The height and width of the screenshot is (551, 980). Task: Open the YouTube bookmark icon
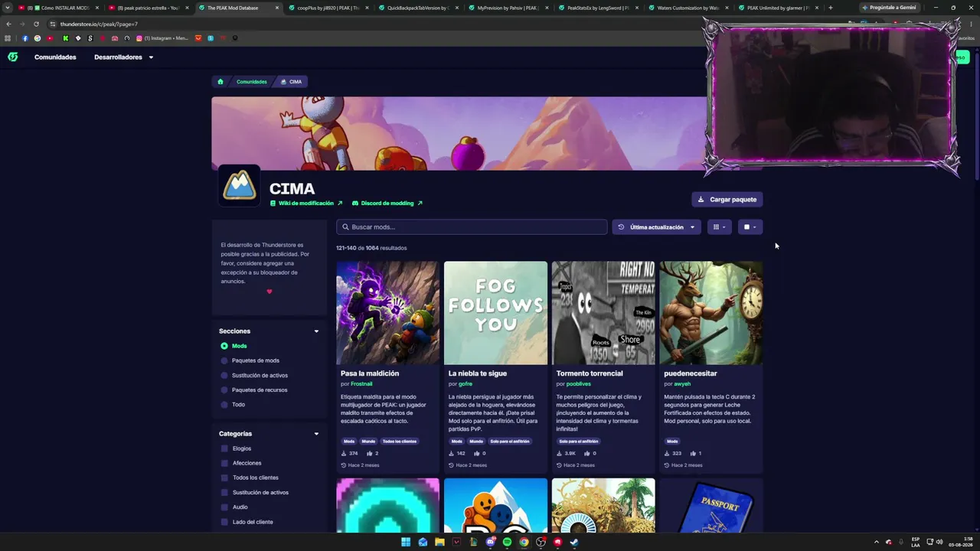click(51, 38)
